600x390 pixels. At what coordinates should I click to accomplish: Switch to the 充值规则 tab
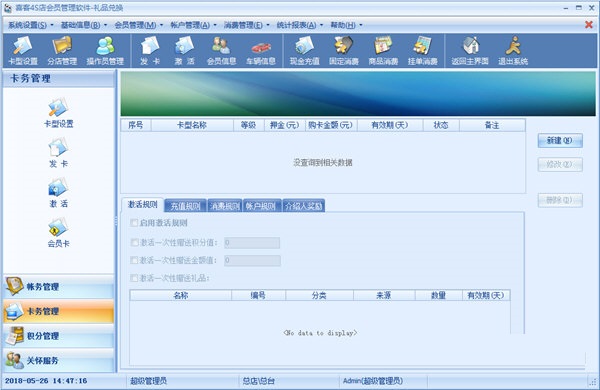click(x=186, y=206)
